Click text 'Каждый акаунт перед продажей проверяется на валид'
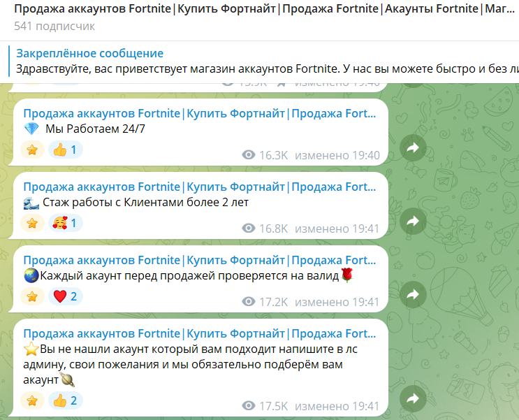The width and height of the screenshot is (519, 420). click(x=189, y=276)
